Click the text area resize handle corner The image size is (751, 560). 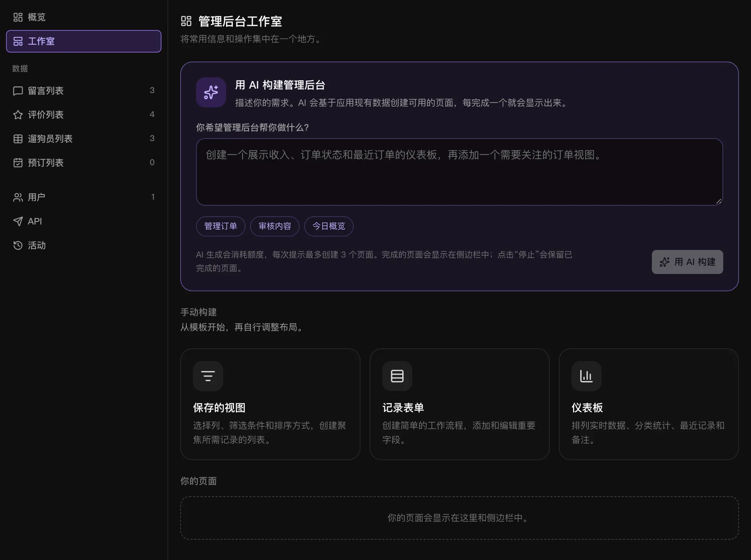[x=719, y=201]
